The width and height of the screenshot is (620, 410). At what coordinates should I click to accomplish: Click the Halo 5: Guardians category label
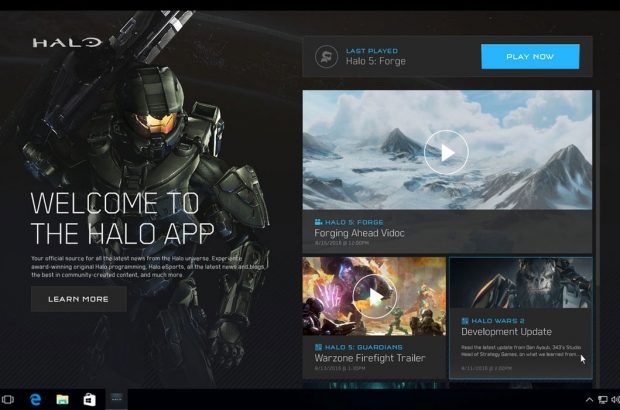click(x=364, y=347)
